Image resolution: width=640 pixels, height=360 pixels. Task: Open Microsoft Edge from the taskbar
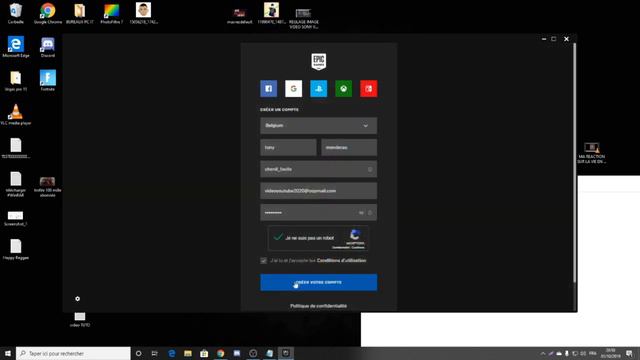click(x=172, y=353)
